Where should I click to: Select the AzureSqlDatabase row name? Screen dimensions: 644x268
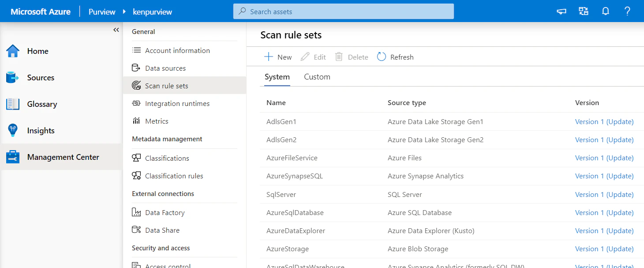[x=295, y=212]
